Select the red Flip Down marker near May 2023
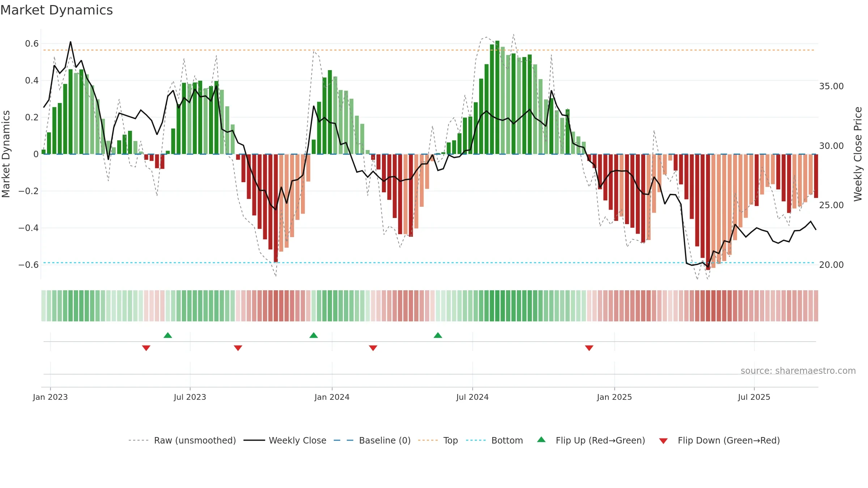Image resolution: width=868 pixels, height=488 pixels. point(146,348)
